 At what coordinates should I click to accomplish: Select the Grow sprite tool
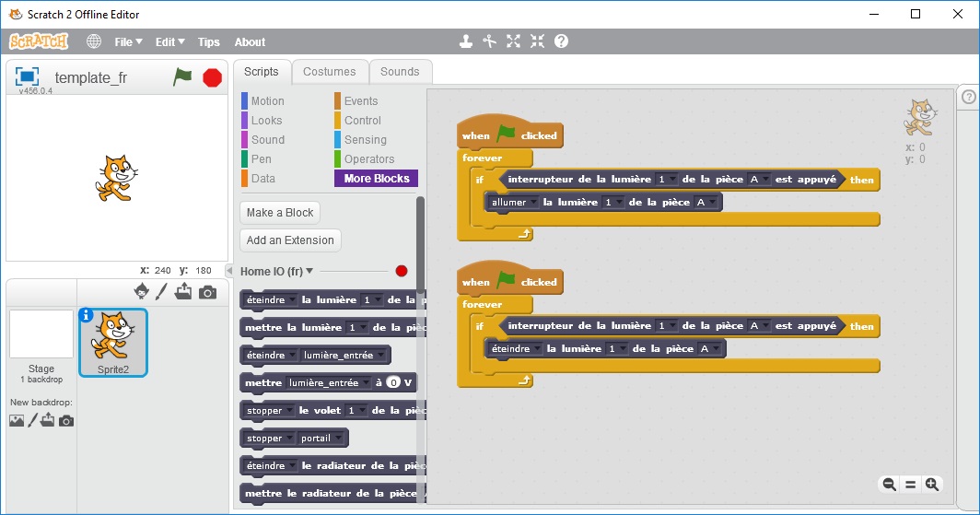[514, 41]
